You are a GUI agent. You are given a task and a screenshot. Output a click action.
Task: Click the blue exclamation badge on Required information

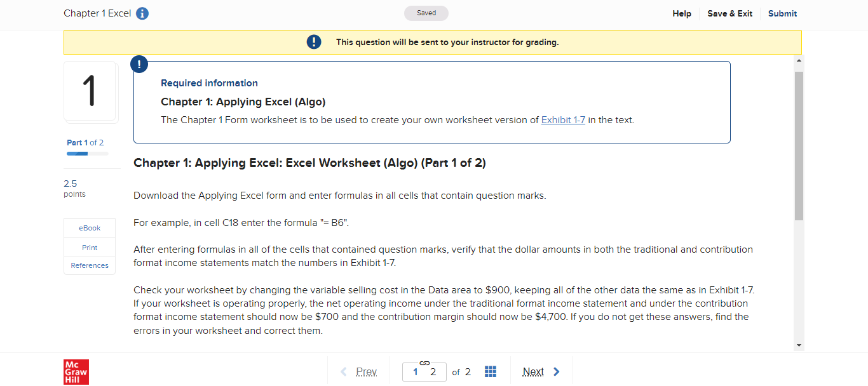point(139,63)
